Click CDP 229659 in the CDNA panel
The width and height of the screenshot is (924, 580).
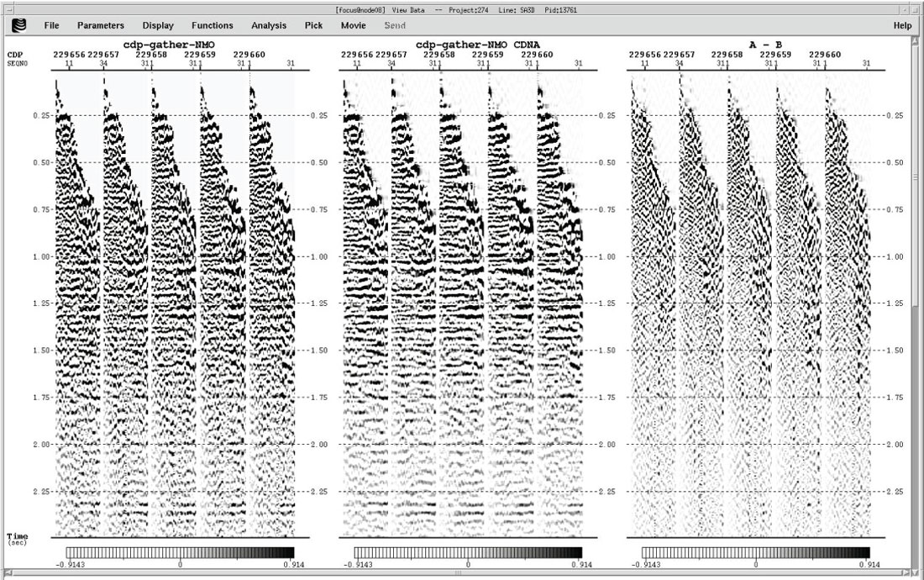tap(488, 55)
